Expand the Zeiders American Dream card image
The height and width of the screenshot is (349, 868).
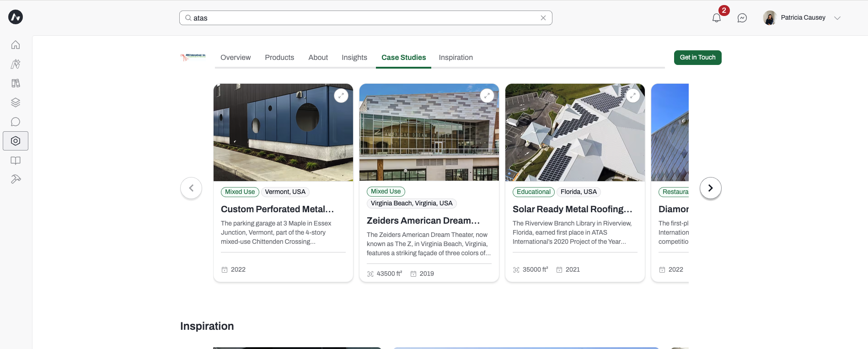pyautogui.click(x=487, y=96)
